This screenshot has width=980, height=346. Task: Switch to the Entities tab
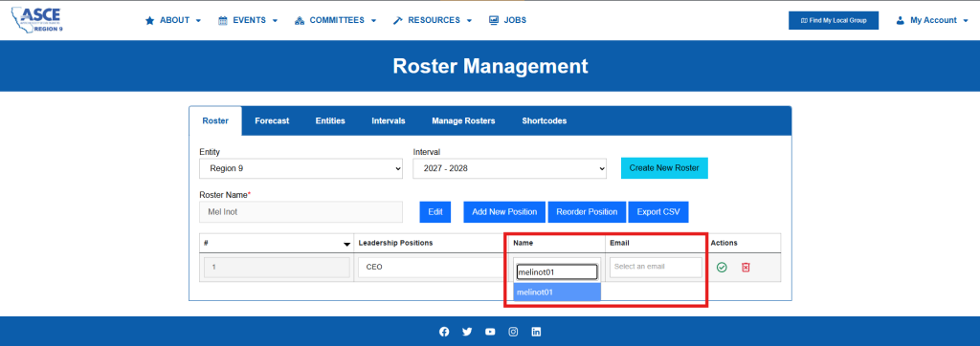point(330,120)
